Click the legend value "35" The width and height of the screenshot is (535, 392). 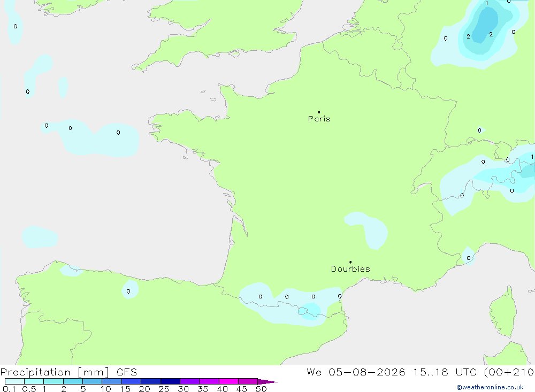[203, 389]
